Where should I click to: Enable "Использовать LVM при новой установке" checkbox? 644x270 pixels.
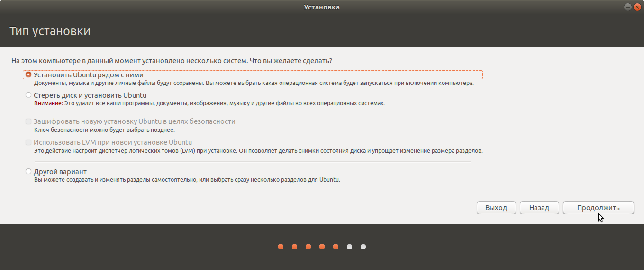click(x=28, y=142)
